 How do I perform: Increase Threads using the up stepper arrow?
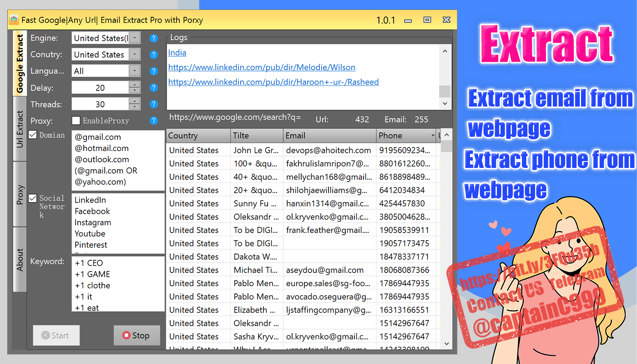click(134, 101)
